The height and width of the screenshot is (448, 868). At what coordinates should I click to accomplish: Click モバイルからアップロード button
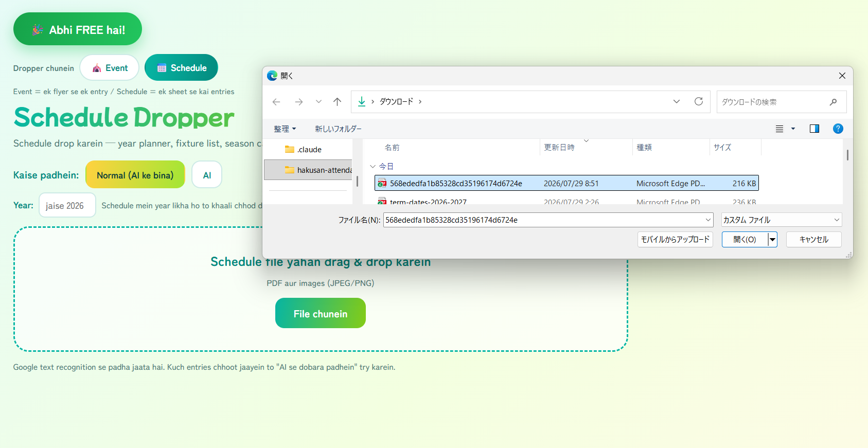click(675, 239)
